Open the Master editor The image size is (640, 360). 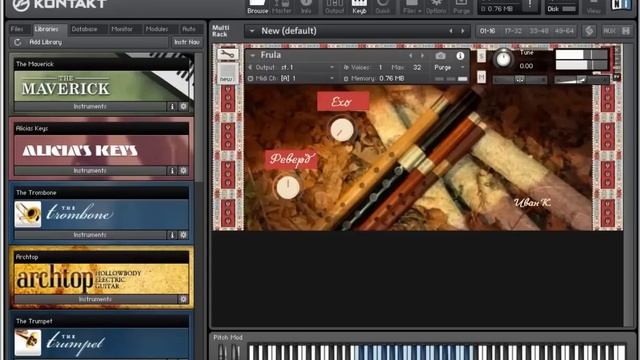[282, 7]
